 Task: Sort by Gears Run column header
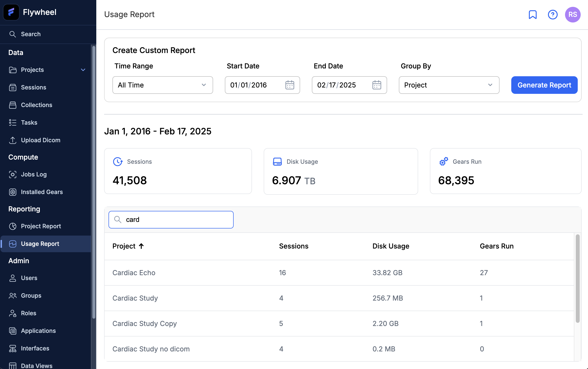497,246
